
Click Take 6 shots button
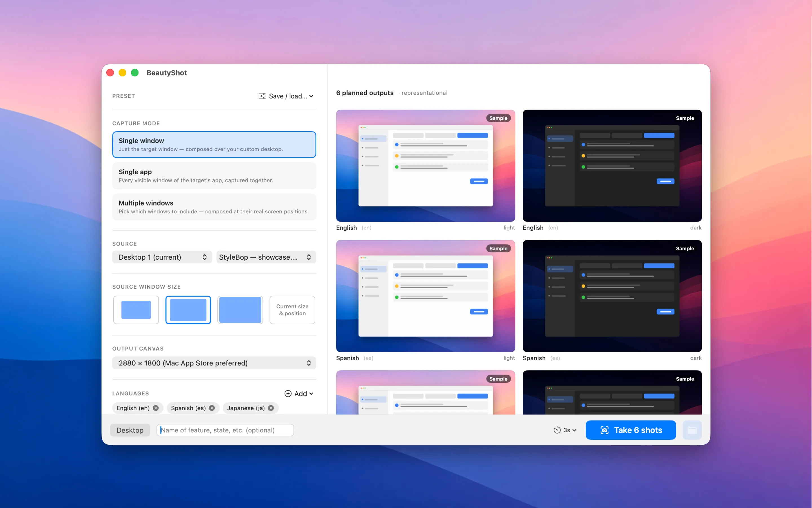(631, 430)
